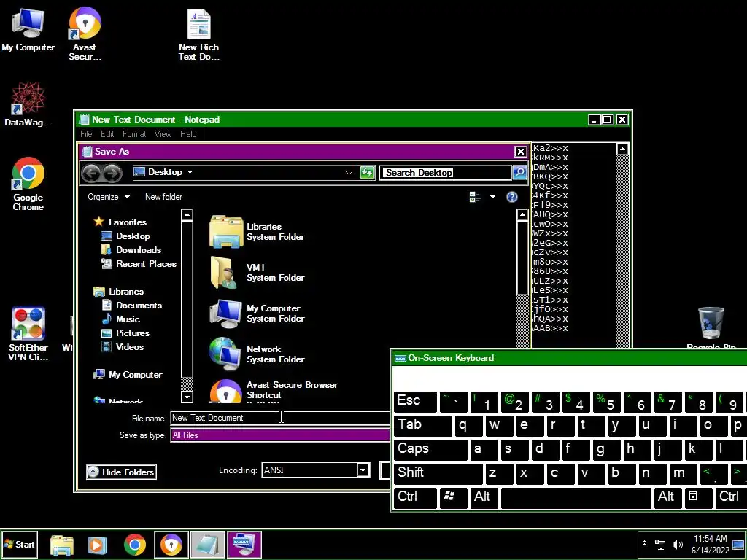The image size is (747, 560).
Task: Expand the address bar history dropdown
Action: [349, 172]
